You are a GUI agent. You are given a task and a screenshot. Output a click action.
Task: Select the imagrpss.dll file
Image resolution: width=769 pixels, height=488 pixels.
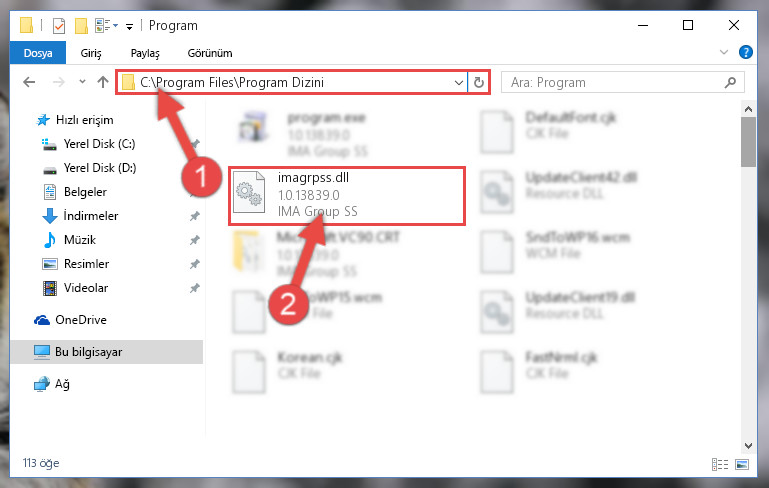click(347, 196)
